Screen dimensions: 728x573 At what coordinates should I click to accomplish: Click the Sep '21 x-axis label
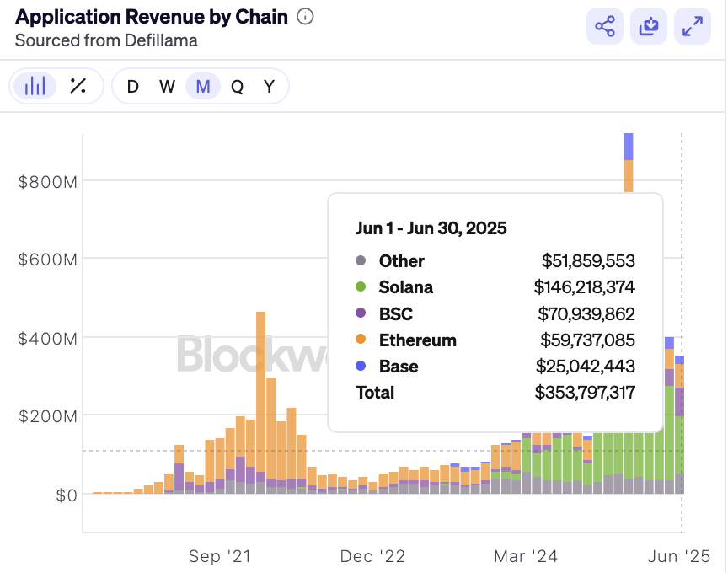pos(220,556)
